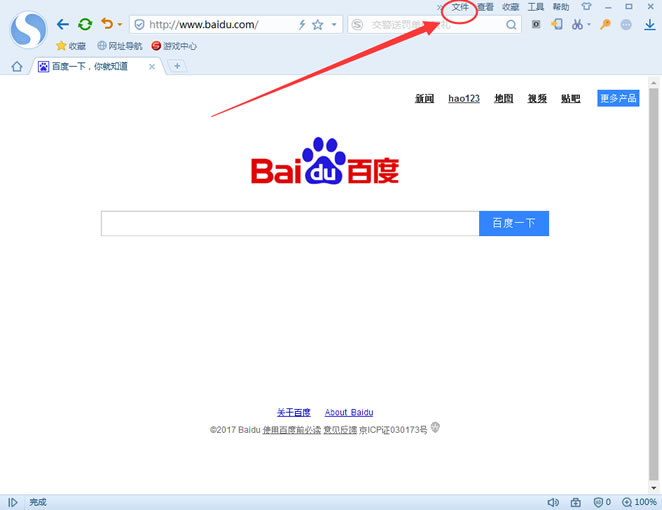Bookmark this page with the star icon
662x510 pixels.
pyautogui.click(x=317, y=24)
